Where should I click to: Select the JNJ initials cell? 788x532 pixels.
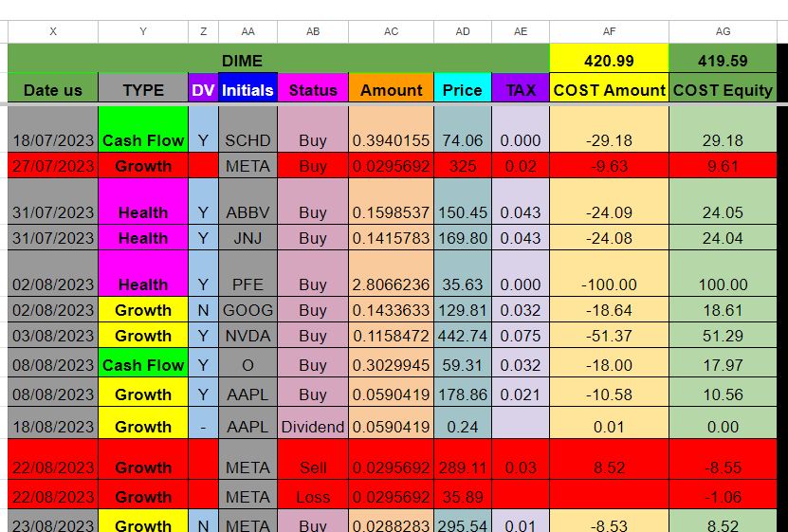coord(247,237)
